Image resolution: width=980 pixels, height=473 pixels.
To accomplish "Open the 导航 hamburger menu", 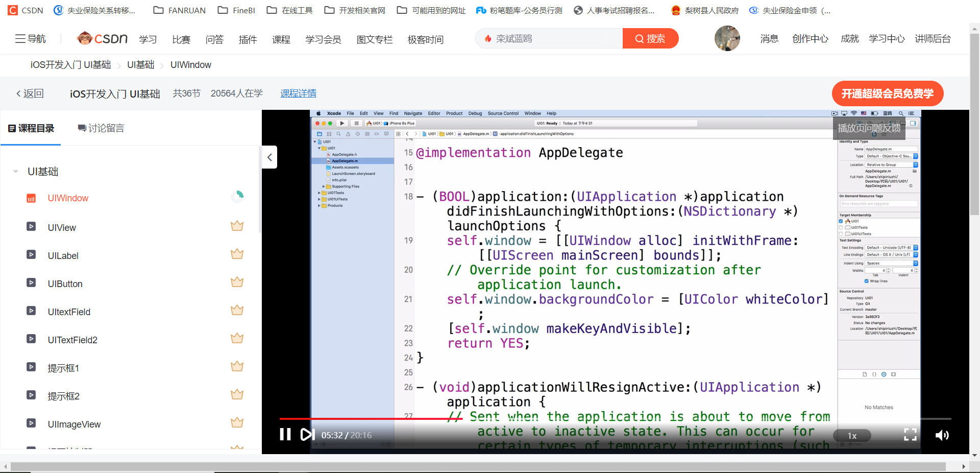I will pyautogui.click(x=30, y=39).
